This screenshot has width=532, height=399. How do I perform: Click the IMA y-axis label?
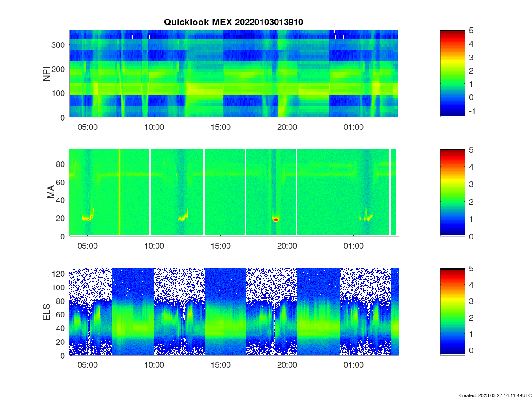point(51,193)
